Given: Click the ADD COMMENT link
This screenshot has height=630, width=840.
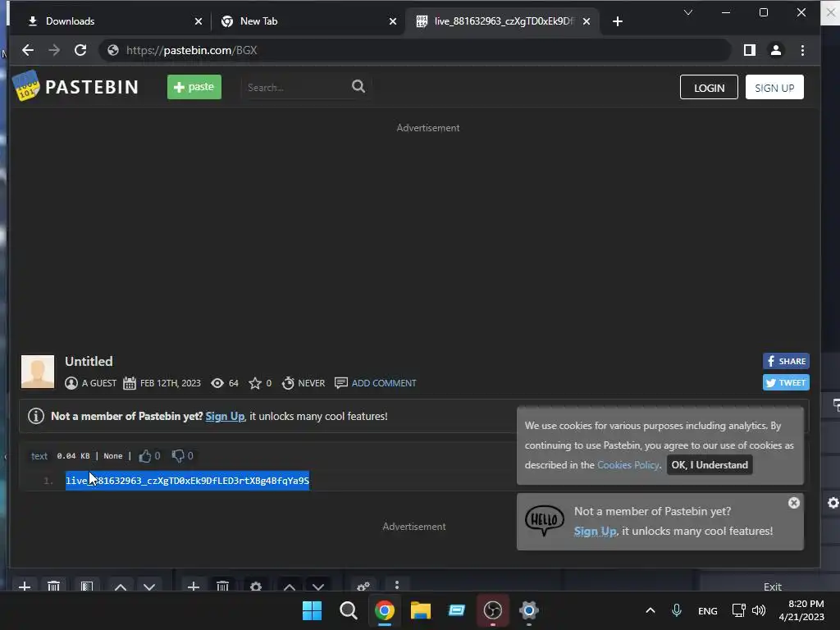Looking at the screenshot, I should [x=384, y=383].
